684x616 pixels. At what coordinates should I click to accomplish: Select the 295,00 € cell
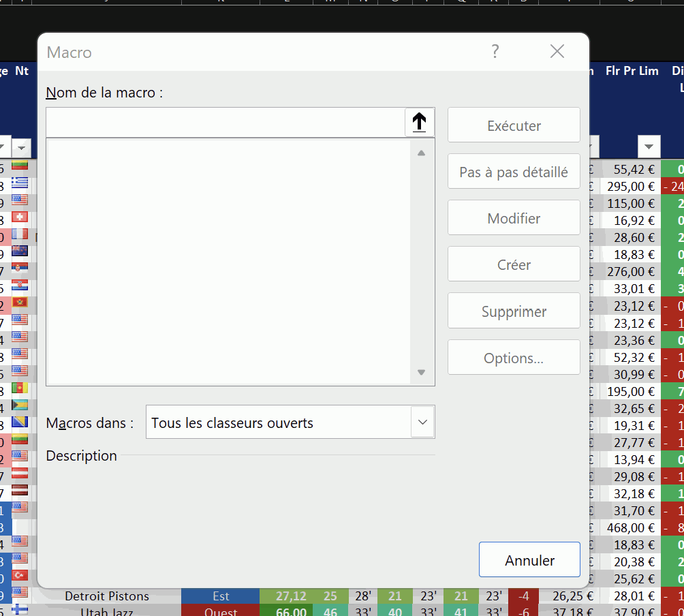coord(630,186)
